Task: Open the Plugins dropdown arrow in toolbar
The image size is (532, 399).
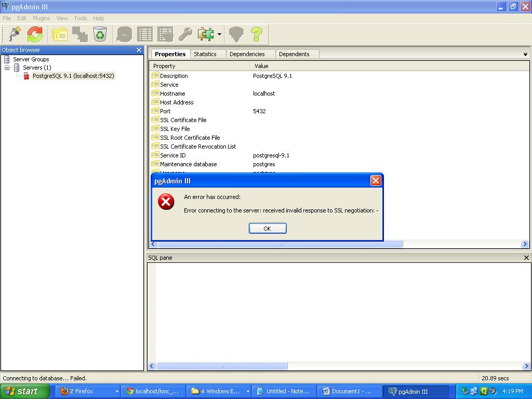Action: point(219,35)
